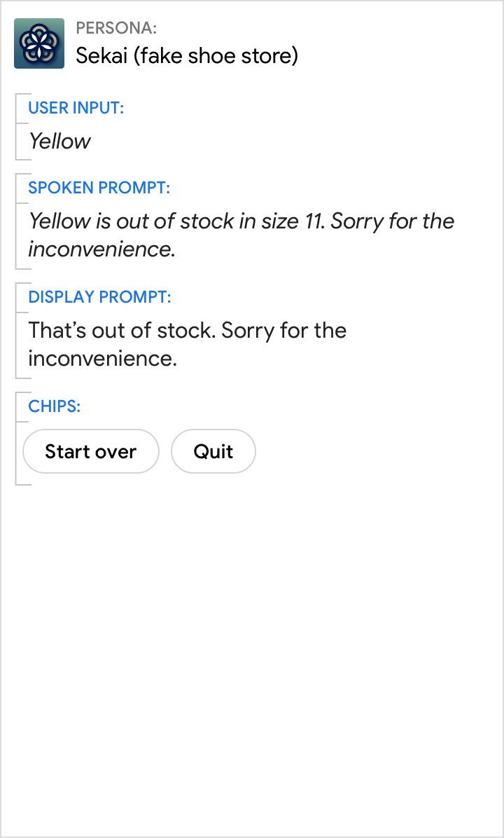Click the "USER INPUT:" heading
This screenshot has width=504, height=838.
point(76,108)
